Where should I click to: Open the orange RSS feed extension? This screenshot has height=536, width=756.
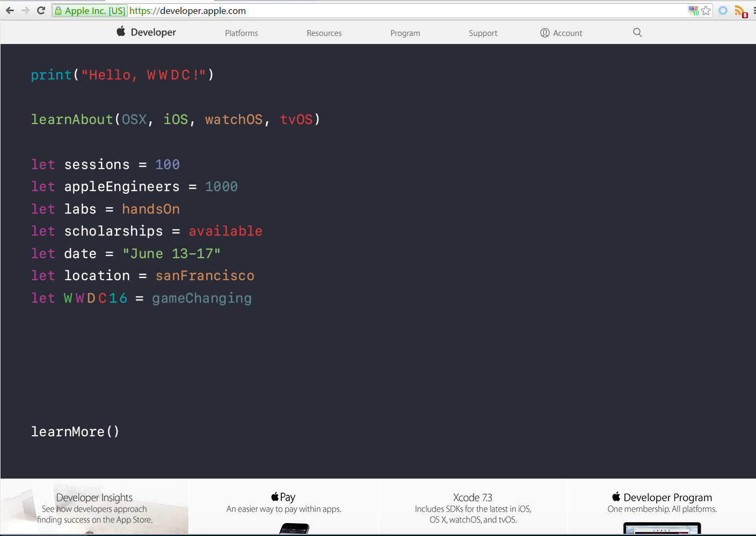click(741, 11)
